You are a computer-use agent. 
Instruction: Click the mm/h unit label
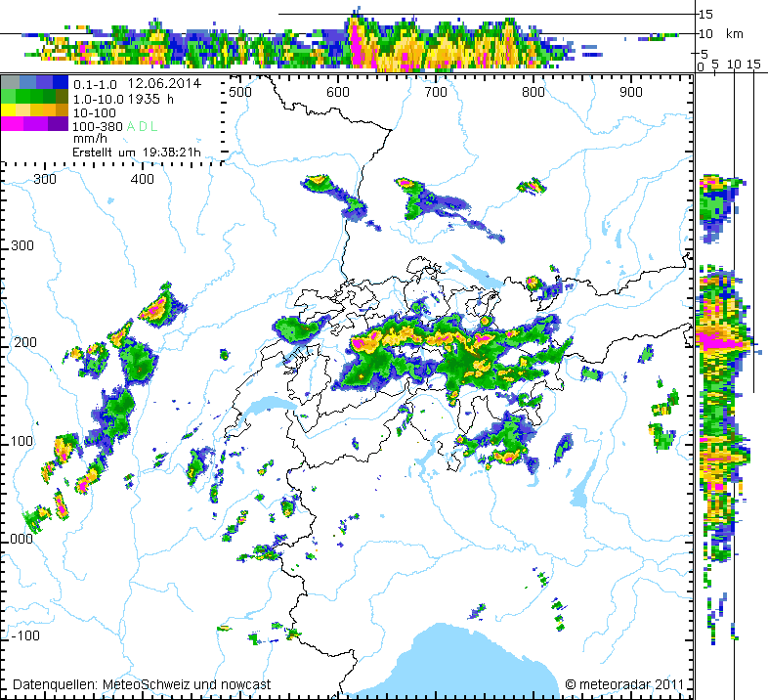[x=90, y=139]
